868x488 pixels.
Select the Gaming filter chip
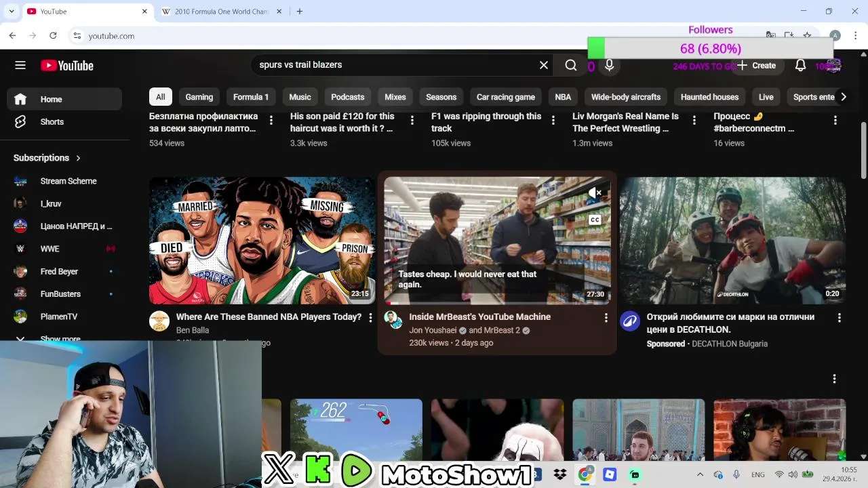coord(199,97)
